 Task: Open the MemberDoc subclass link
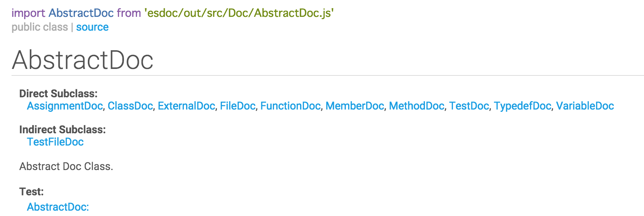pos(355,106)
